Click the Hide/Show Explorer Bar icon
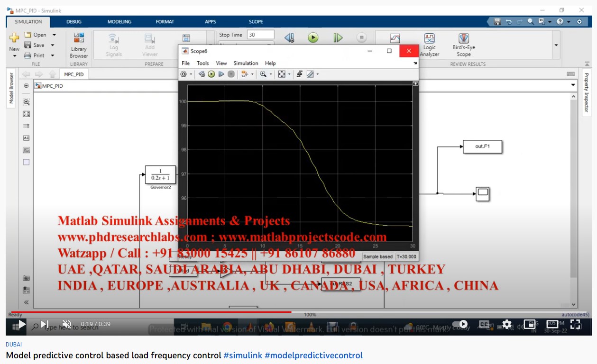This screenshot has width=597, height=364. coord(26,86)
